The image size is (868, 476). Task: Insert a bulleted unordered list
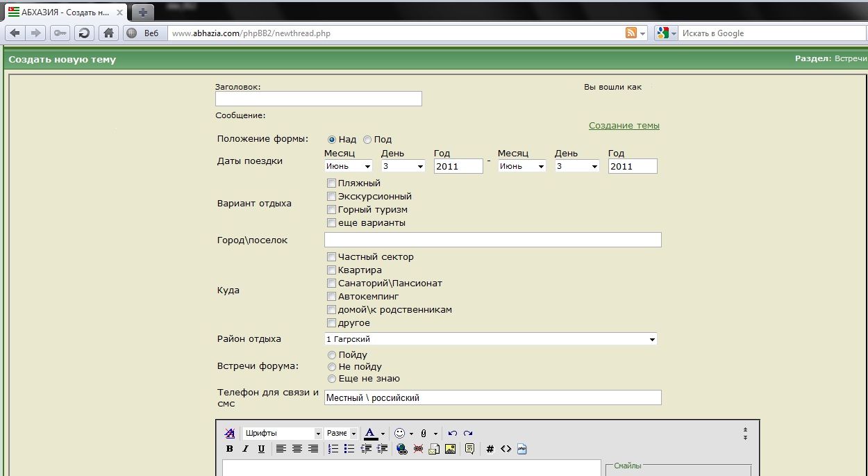349,449
